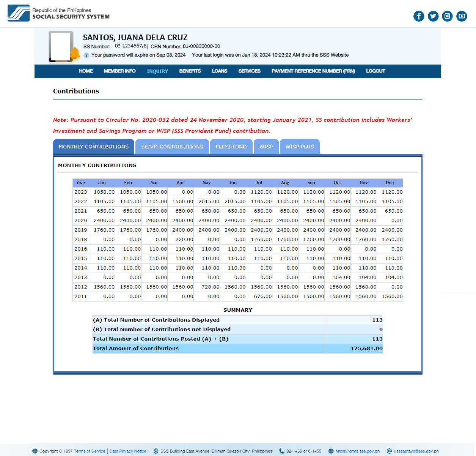Open the Instagram icon
Image resolution: width=476 pixels, height=456 pixels.
click(x=447, y=16)
